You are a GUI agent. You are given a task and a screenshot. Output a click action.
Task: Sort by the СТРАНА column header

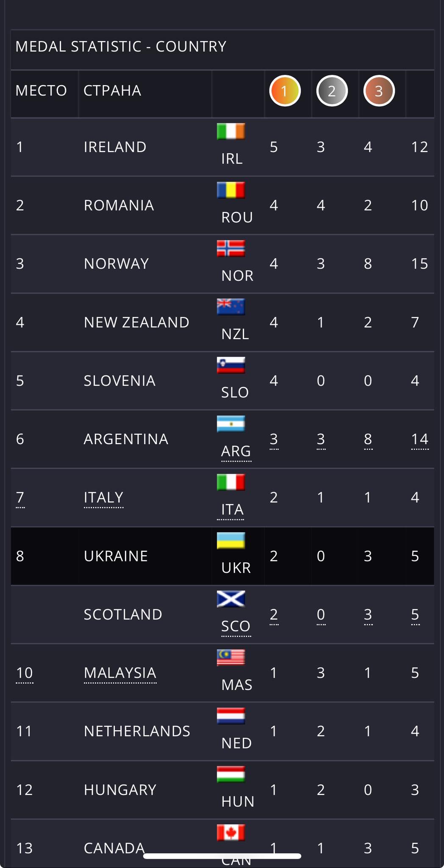coord(112,91)
